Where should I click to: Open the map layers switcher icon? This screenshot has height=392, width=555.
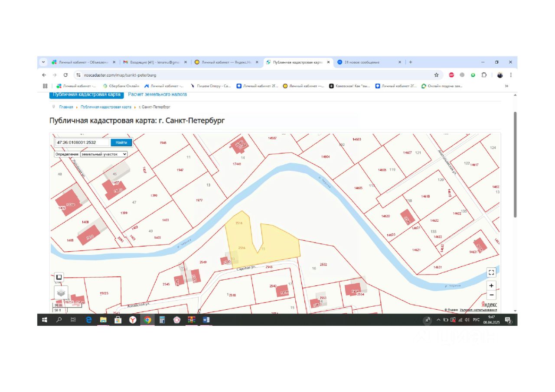(61, 292)
